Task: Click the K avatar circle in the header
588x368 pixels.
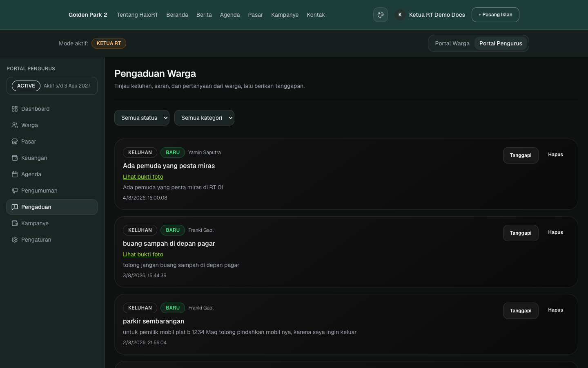Action: point(400,15)
